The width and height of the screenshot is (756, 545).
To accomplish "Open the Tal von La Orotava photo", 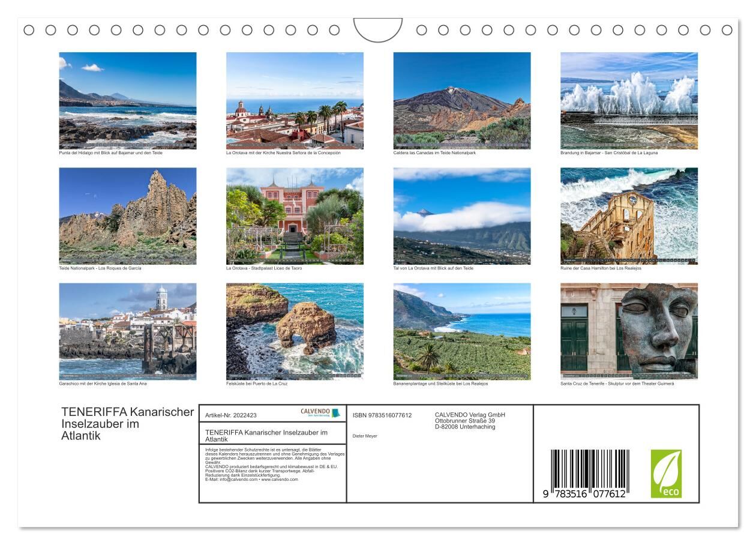I will click(x=461, y=216).
